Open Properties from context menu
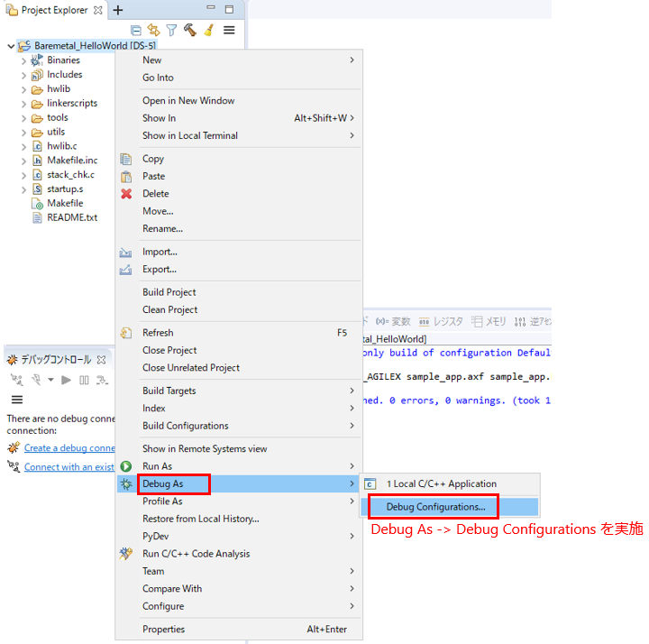This screenshot has height=644, width=649. click(x=163, y=630)
